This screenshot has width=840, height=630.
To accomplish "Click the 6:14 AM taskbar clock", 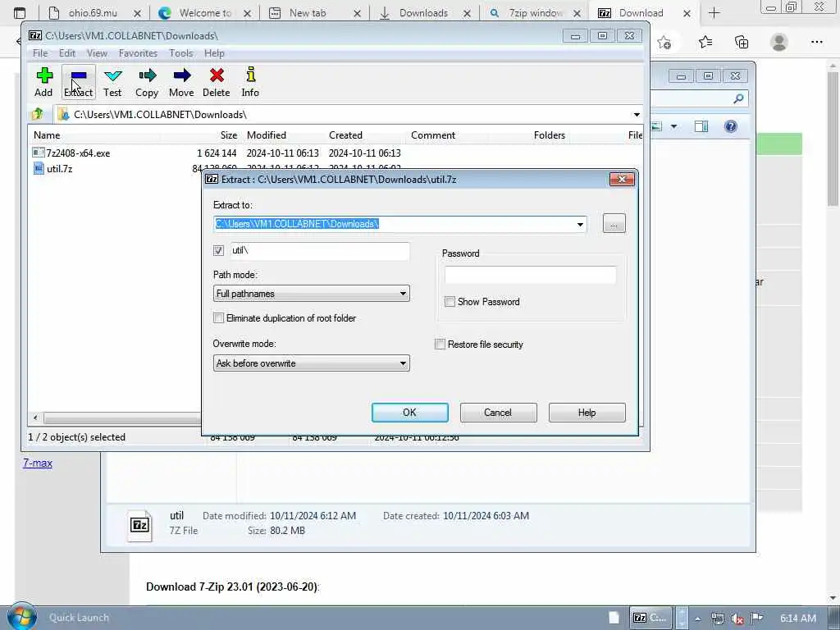I will point(798,619).
